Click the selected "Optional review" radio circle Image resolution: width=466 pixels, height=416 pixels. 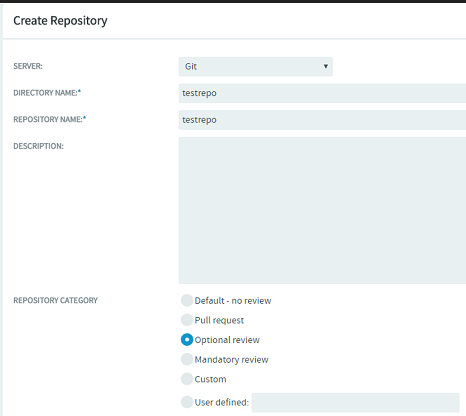[187, 340]
